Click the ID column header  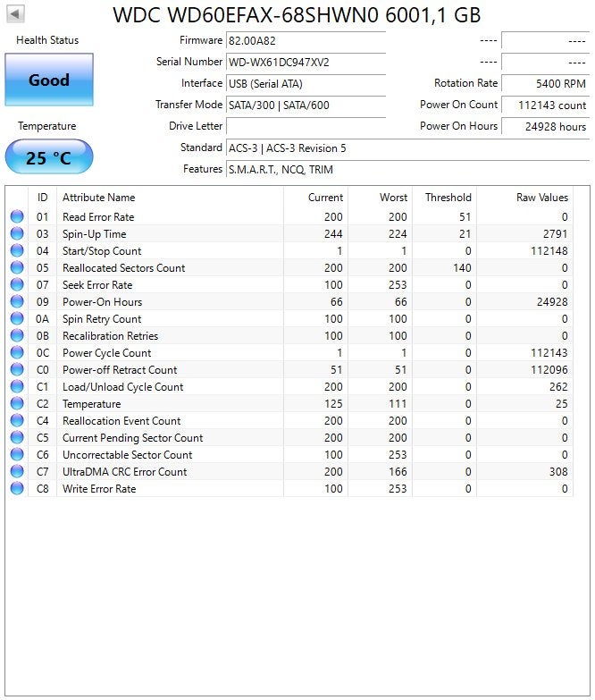[42, 198]
